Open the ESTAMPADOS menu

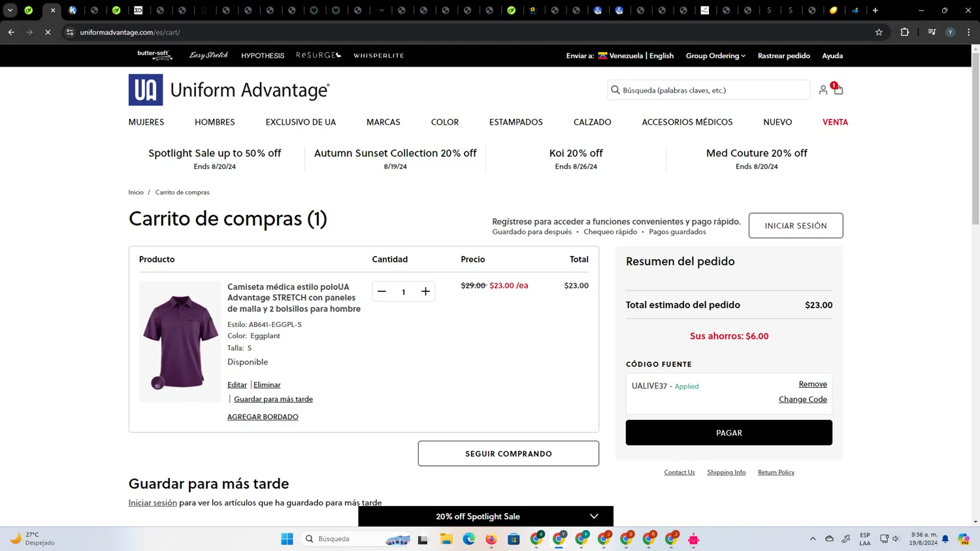tap(516, 122)
